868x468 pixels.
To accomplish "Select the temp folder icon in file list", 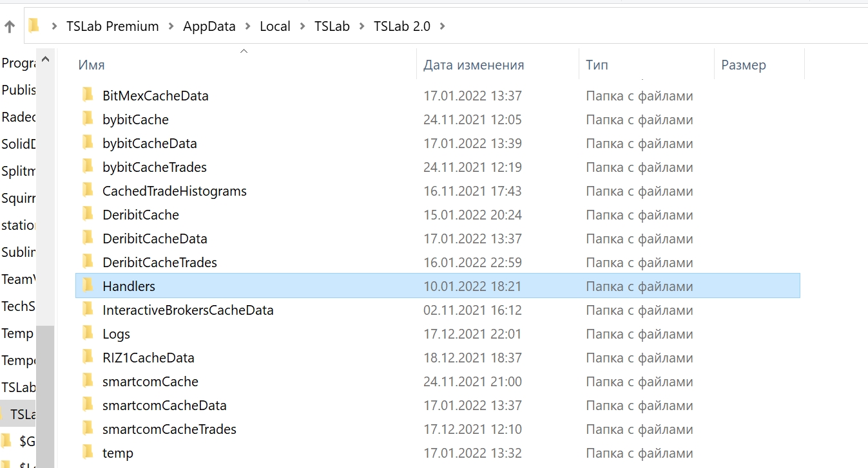I will (x=88, y=453).
